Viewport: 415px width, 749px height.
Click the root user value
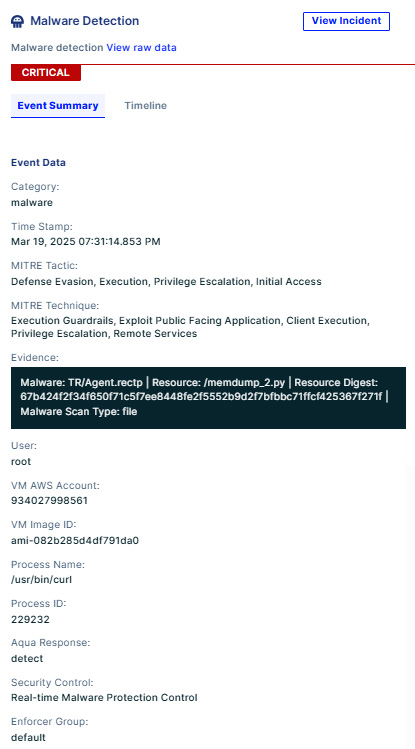[x=21, y=461]
